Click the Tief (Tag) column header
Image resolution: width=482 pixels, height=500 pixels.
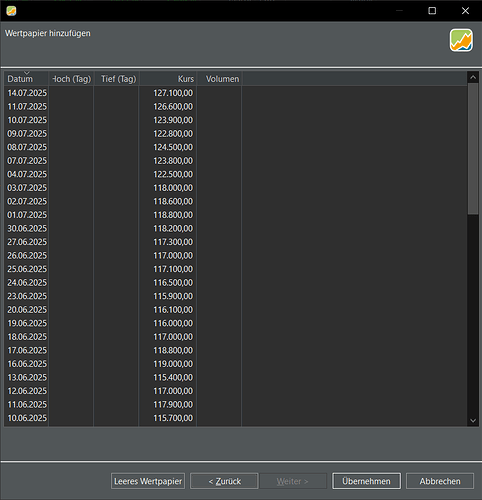tap(116, 79)
